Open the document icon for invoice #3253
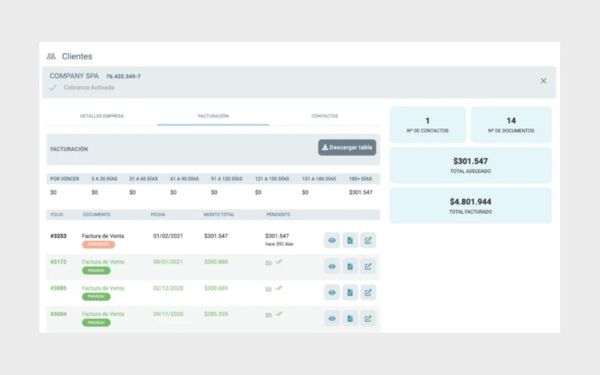The width and height of the screenshot is (600, 375). tap(350, 240)
